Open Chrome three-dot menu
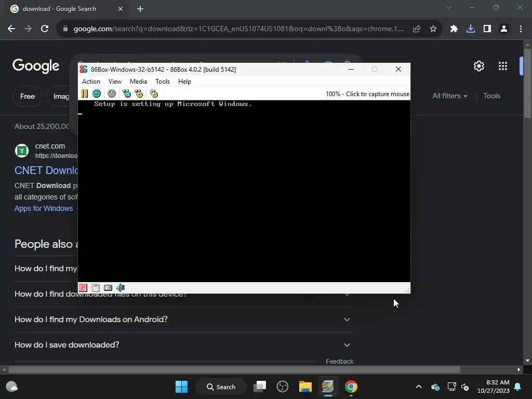 pyautogui.click(x=521, y=29)
